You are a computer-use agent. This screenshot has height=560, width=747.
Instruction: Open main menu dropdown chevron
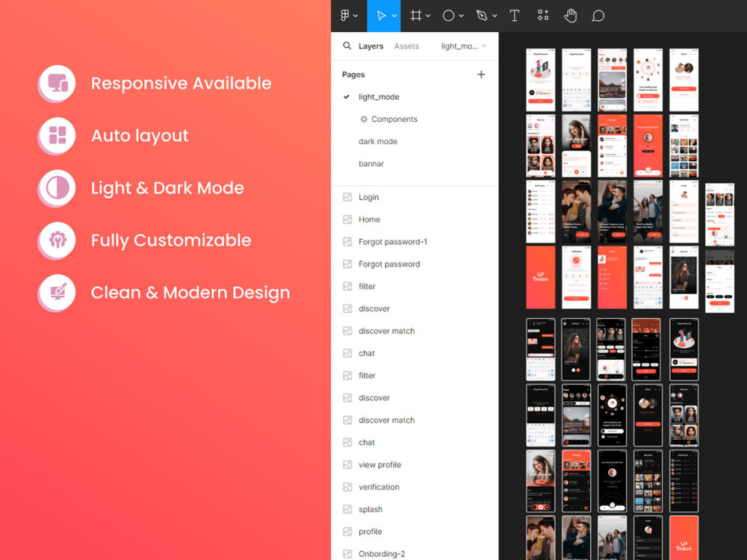356,16
